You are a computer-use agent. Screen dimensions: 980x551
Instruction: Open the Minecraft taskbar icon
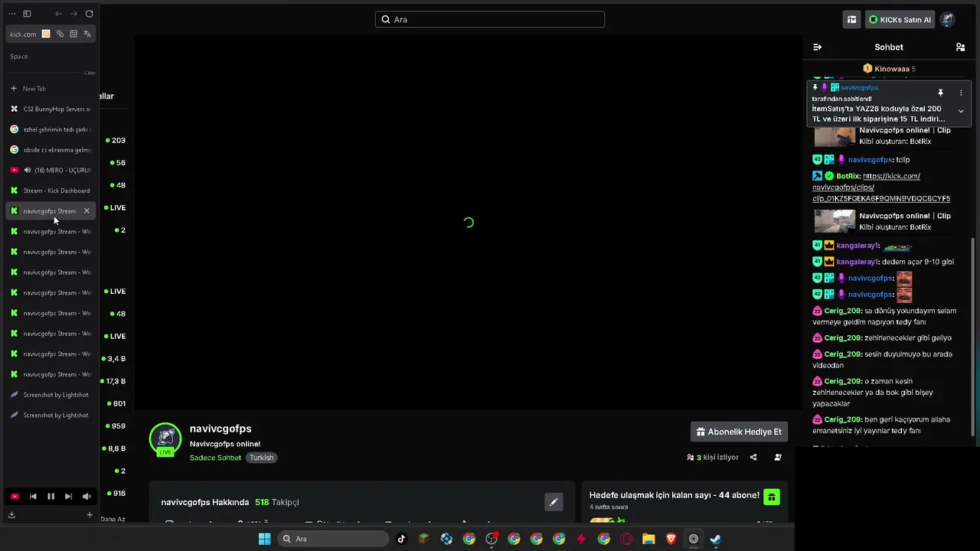423,539
